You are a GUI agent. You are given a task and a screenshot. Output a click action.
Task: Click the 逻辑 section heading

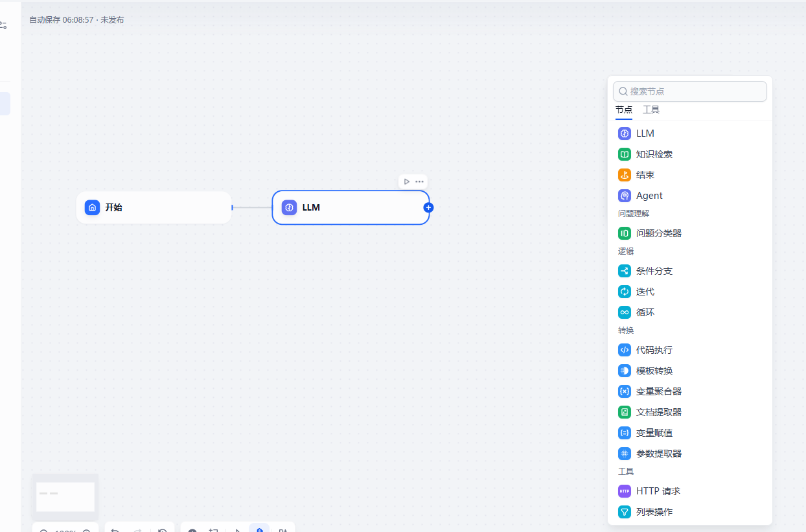(626, 251)
